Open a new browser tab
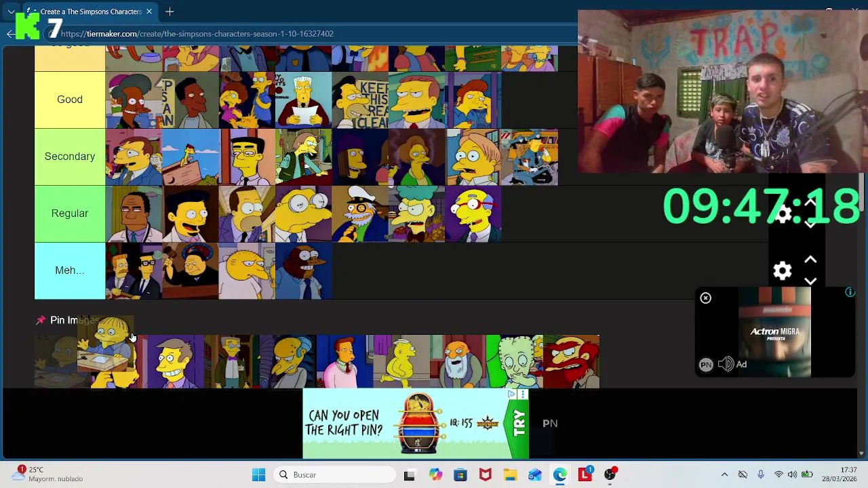Image resolution: width=868 pixels, height=488 pixels. point(170,12)
